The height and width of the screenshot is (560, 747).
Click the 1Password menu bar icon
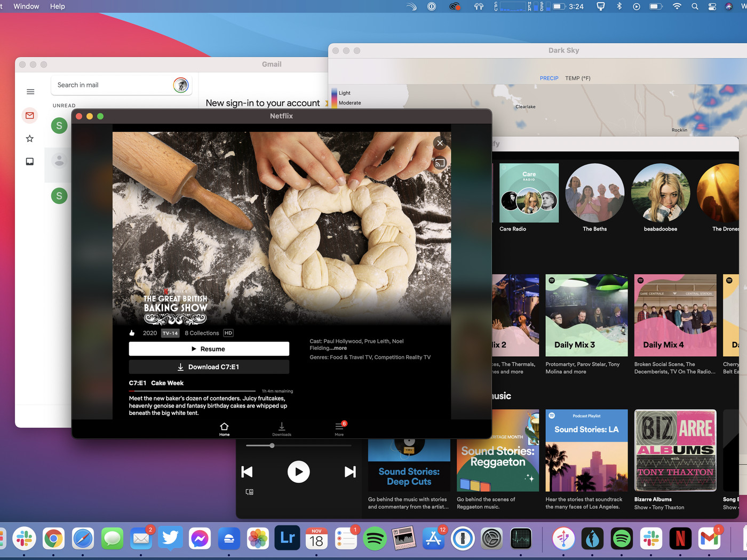coord(432,6)
